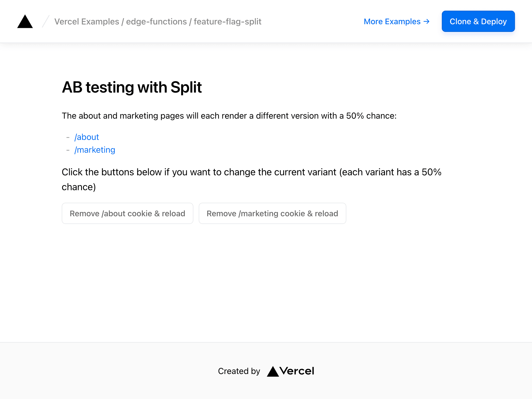This screenshot has width=532, height=399.
Task: Click the blue Clone & Deploy call-to-action
Action: [478, 21]
